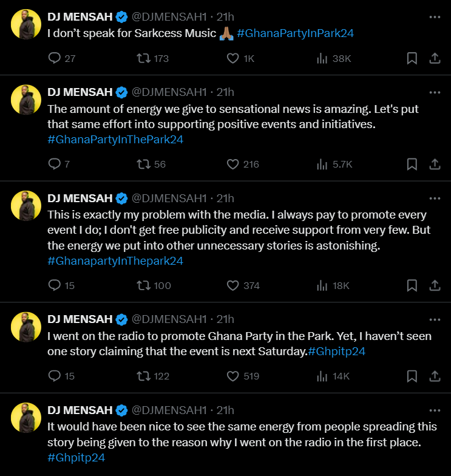This screenshot has height=476, width=451.
Task: Like the sensational news tweet
Action: pyautogui.click(x=232, y=164)
